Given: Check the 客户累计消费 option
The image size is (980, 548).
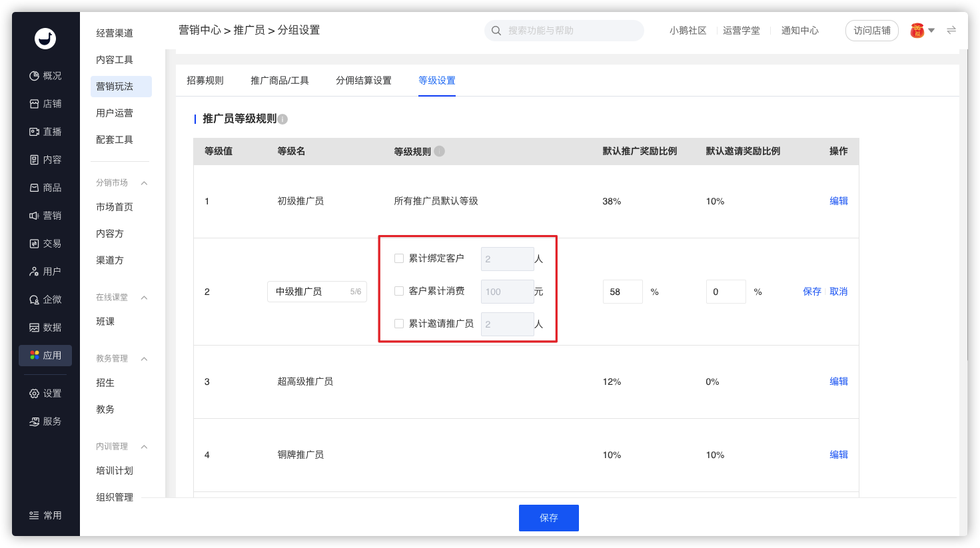Looking at the screenshot, I should pos(399,291).
